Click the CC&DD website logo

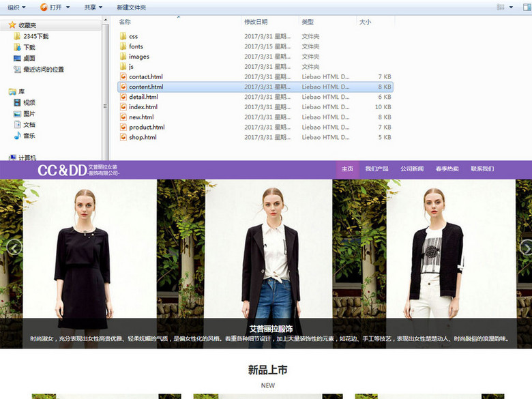coord(78,170)
